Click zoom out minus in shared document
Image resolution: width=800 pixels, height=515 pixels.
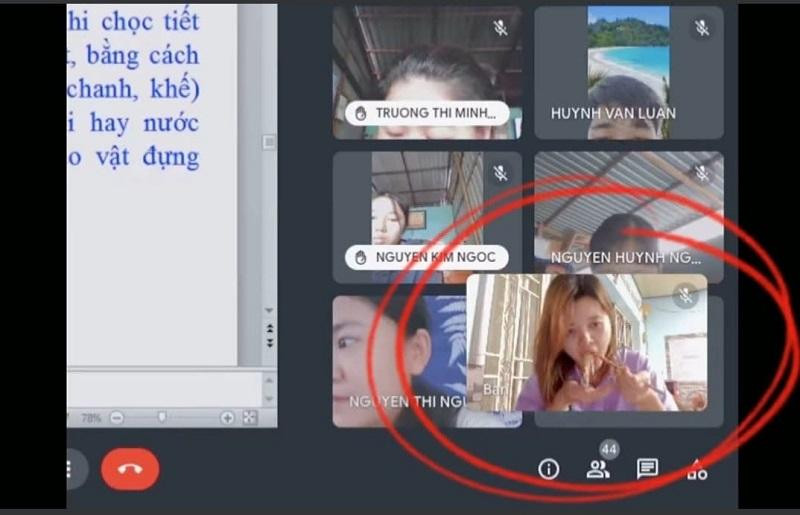[x=117, y=418]
